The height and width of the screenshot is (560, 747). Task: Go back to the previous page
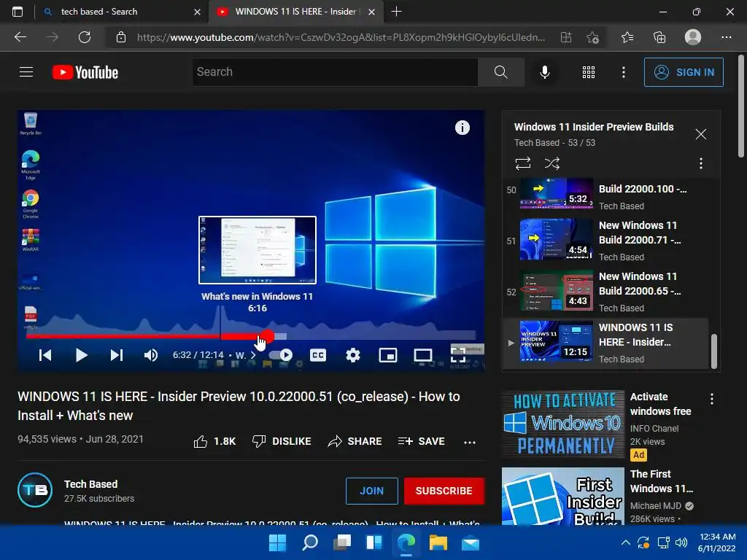[20, 37]
